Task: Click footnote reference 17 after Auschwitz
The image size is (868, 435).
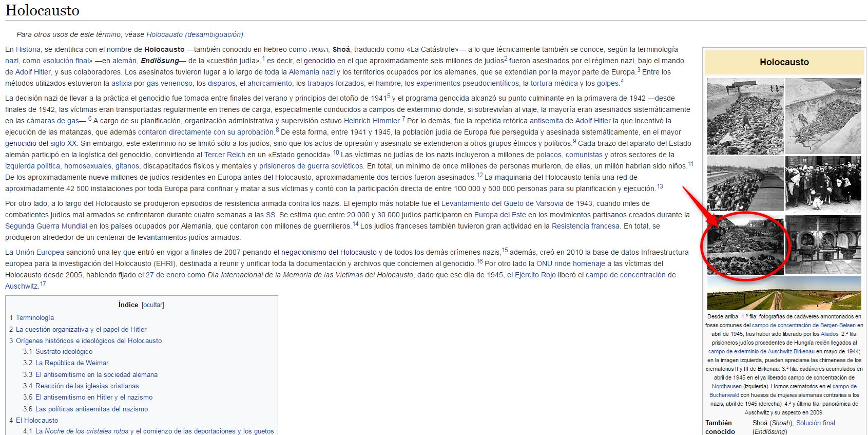Action: point(43,284)
